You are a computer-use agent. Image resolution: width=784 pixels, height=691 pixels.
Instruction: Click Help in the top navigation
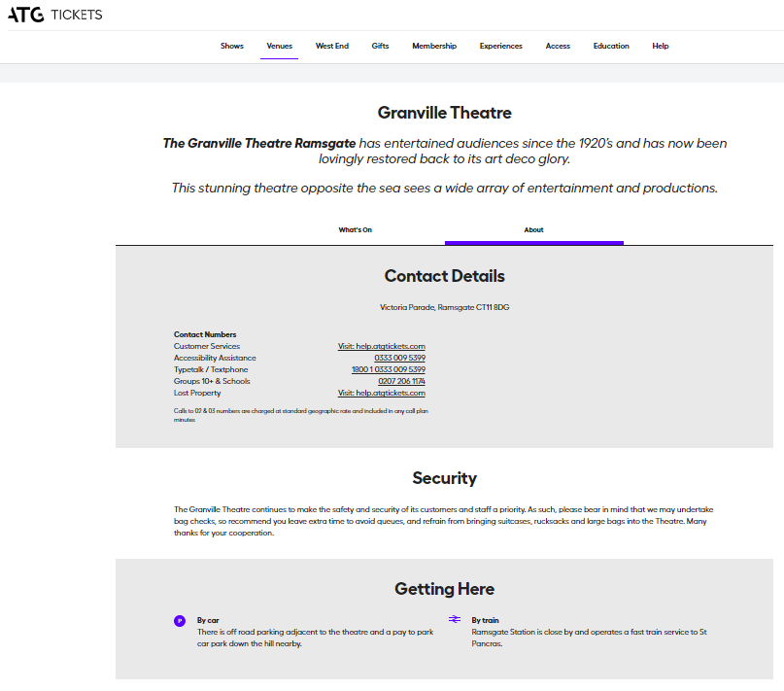660,46
